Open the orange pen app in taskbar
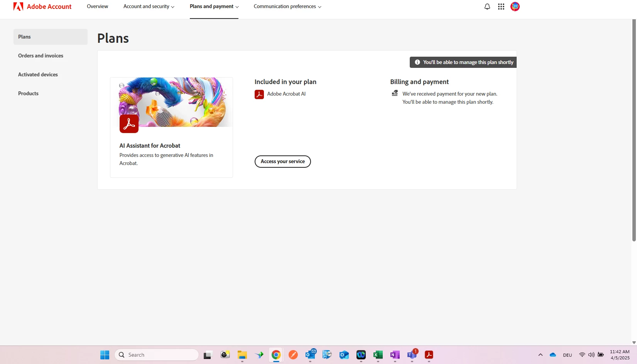 point(293,355)
